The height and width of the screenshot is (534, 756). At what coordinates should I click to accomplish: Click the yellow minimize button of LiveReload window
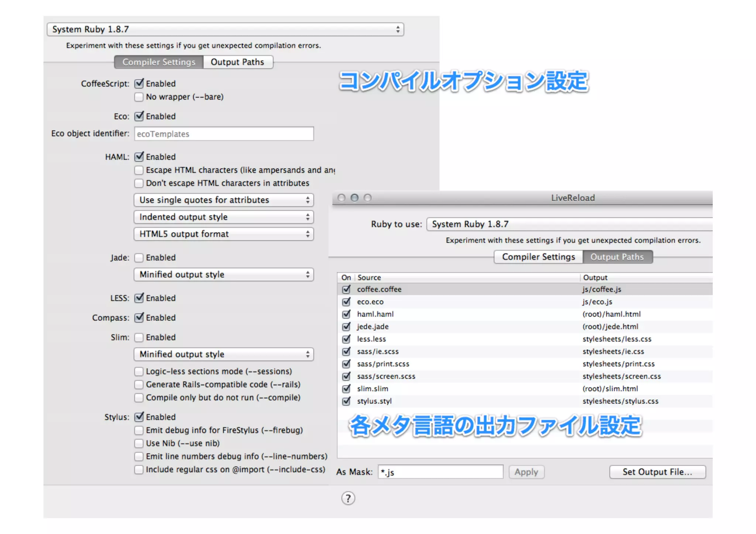pyautogui.click(x=354, y=198)
